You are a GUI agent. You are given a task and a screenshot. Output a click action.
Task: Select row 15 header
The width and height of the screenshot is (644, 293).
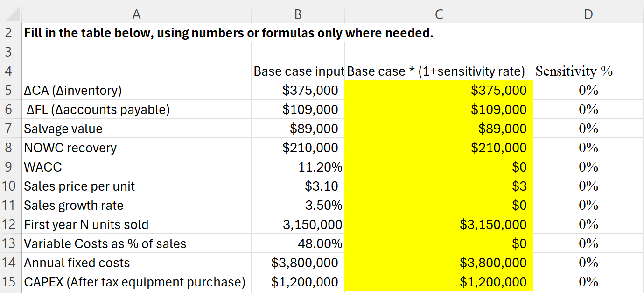11,282
